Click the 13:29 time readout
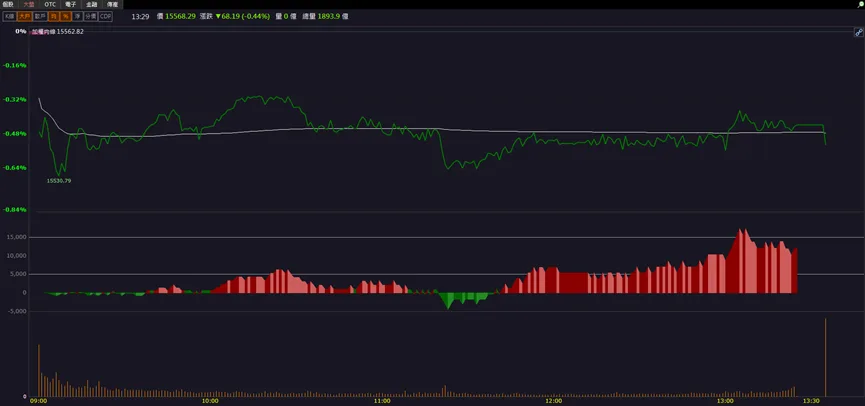 pos(141,17)
